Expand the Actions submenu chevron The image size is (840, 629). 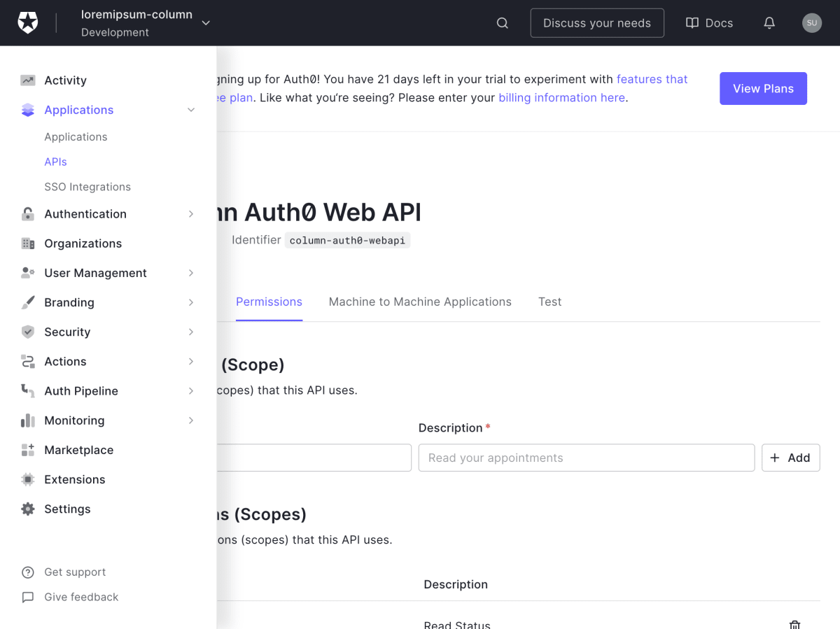tap(191, 361)
